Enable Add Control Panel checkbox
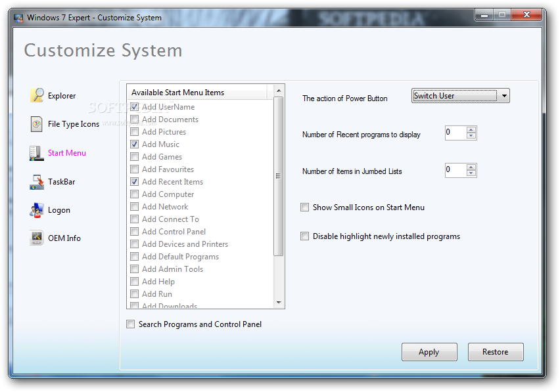Image resolution: width=560 pixels, height=392 pixels. pyautogui.click(x=134, y=232)
